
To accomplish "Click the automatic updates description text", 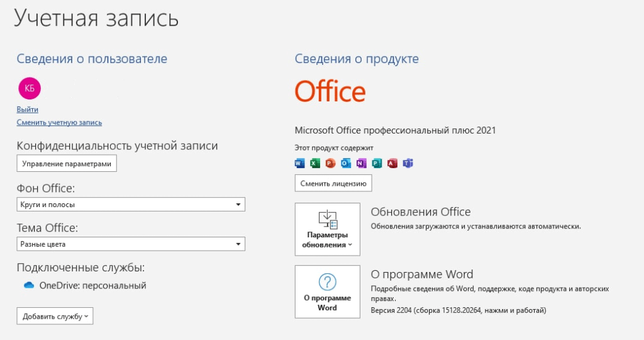I will [475, 226].
